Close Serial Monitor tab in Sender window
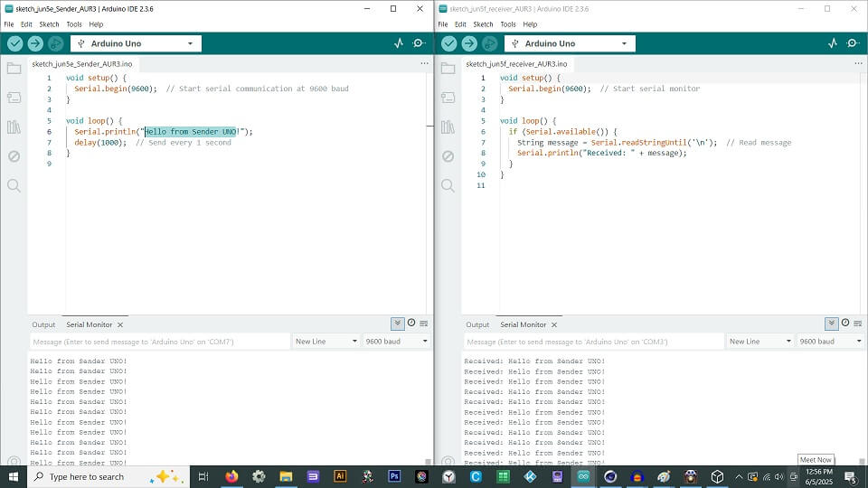Screen dimensions: 868x488 click(x=120, y=324)
